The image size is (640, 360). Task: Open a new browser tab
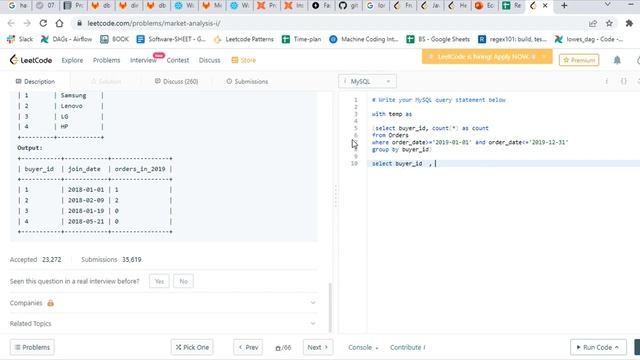[564, 6]
